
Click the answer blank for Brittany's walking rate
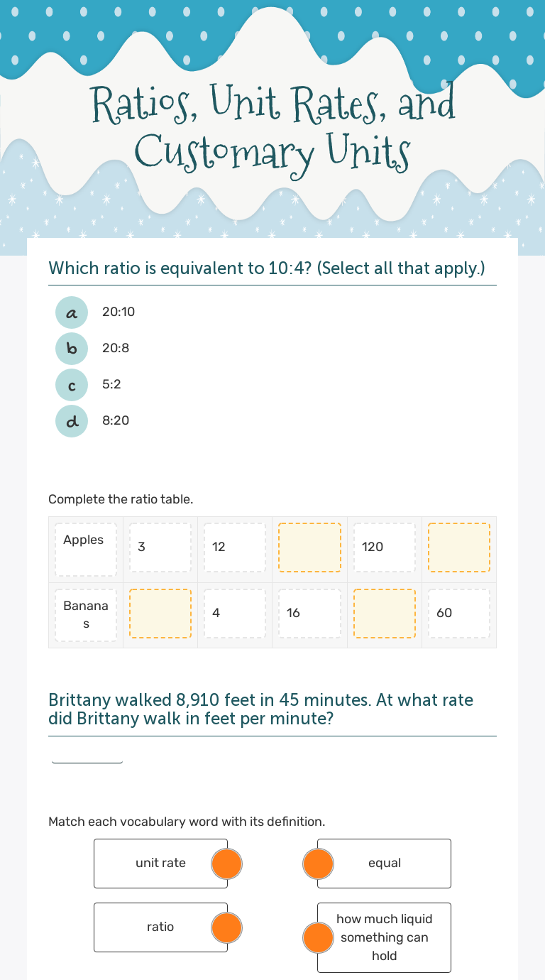[87, 753]
